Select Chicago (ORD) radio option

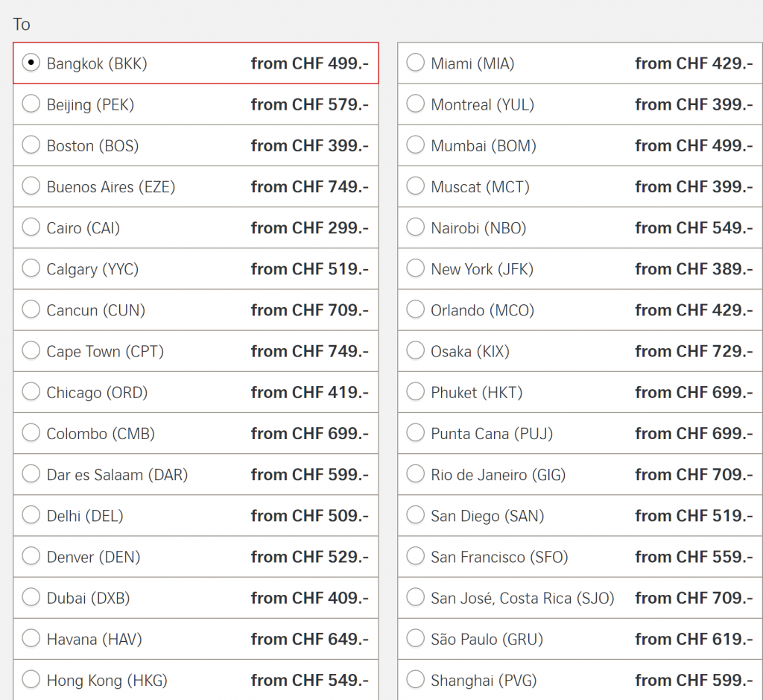tap(31, 392)
